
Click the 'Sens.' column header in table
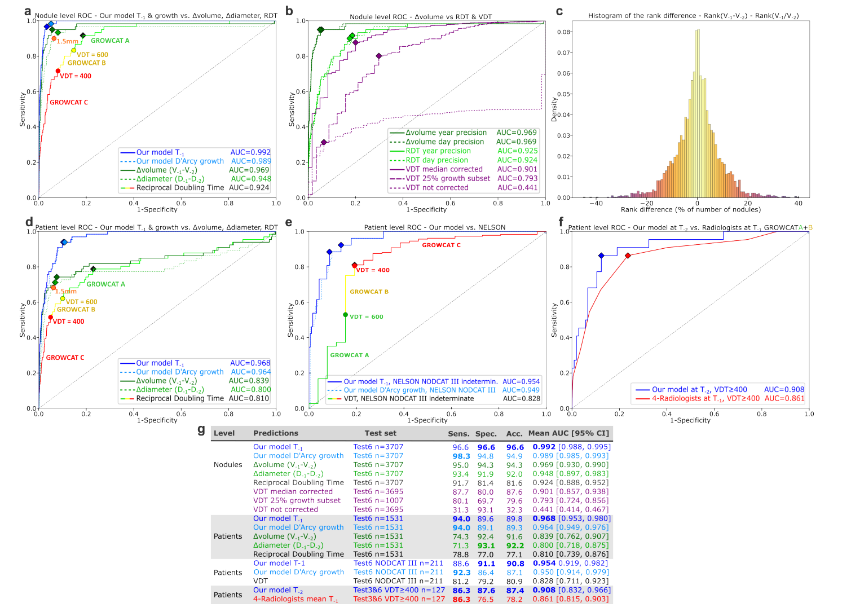click(458, 434)
